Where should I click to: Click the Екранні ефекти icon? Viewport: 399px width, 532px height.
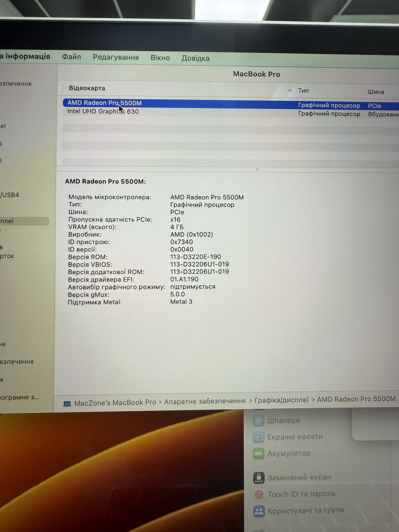pyautogui.click(x=259, y=437)
